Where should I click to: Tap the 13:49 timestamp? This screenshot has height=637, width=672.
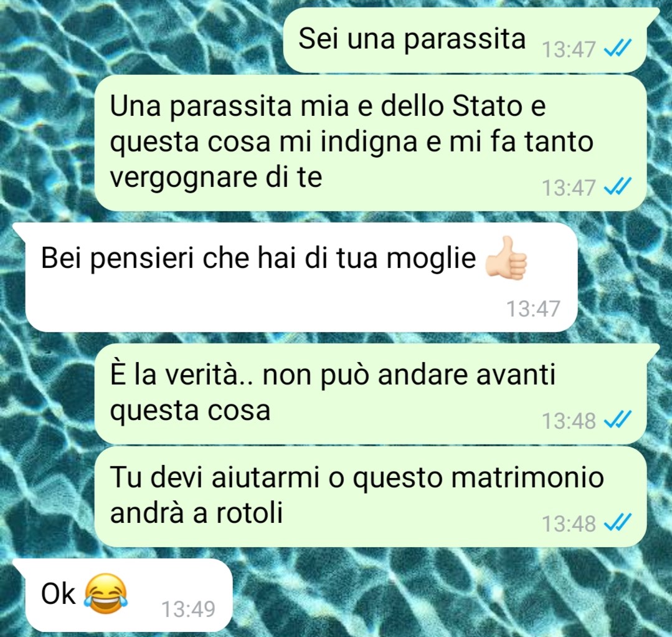188,609
